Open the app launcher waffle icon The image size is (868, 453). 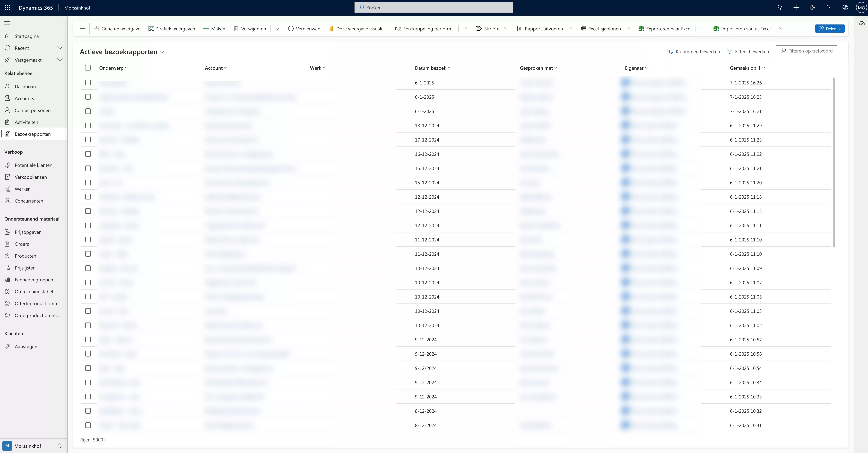click(x=7, y=7)
